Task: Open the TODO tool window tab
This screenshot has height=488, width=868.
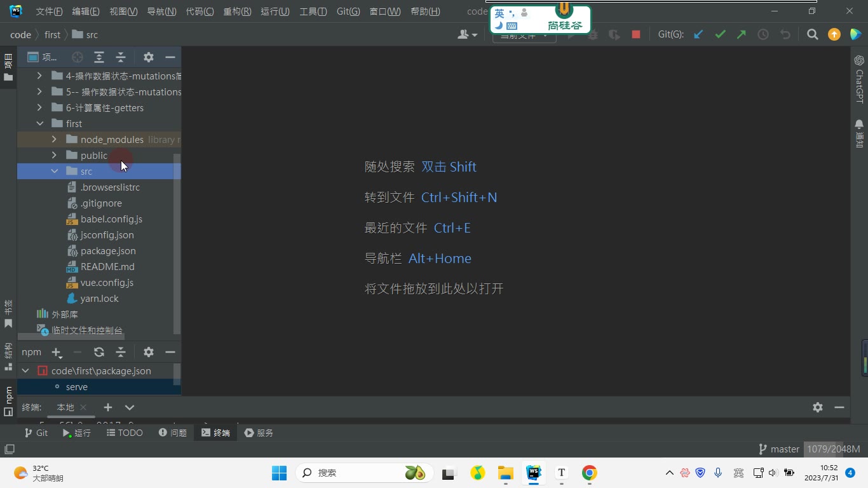Action: tap(125, 433)
